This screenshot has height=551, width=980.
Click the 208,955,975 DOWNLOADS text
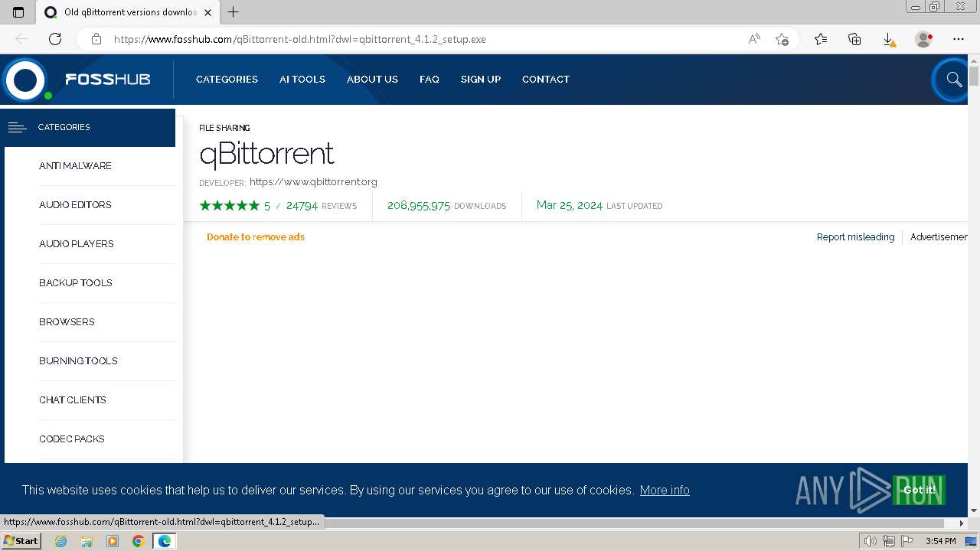(x=446, y=206)
